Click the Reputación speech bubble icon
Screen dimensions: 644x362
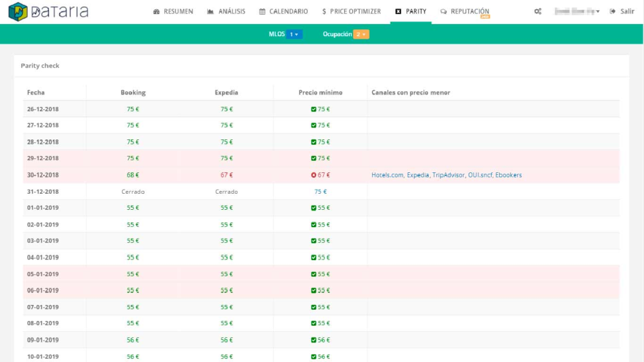[443, 11]
